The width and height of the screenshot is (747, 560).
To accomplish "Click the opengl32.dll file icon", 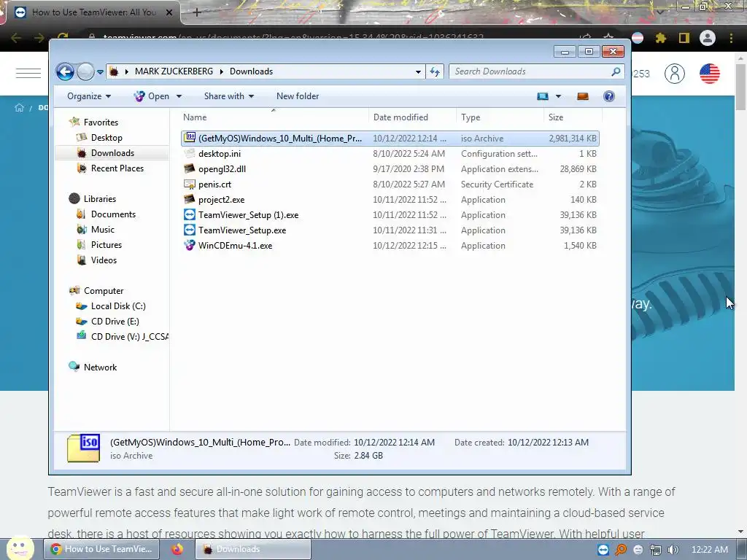I will click(190, 168).
